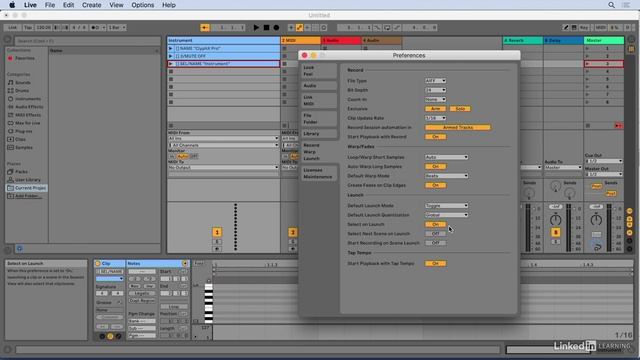640x360 pixels.
Task: Click Stop All Clips in Master track
Action: [x=588, y=126]
